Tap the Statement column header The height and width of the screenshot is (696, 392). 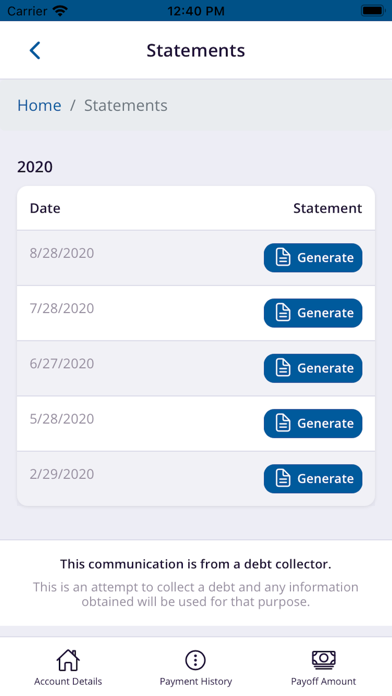pos(328,208)
